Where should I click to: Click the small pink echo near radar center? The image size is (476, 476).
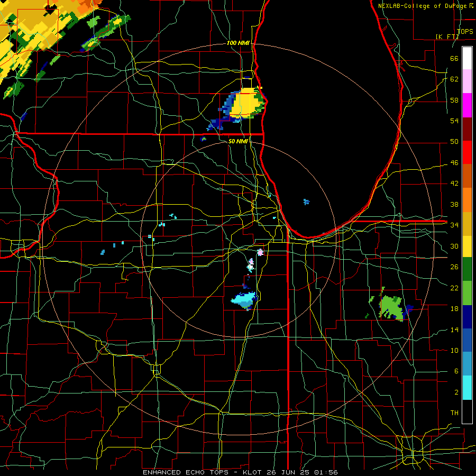(x=260, y=252)
